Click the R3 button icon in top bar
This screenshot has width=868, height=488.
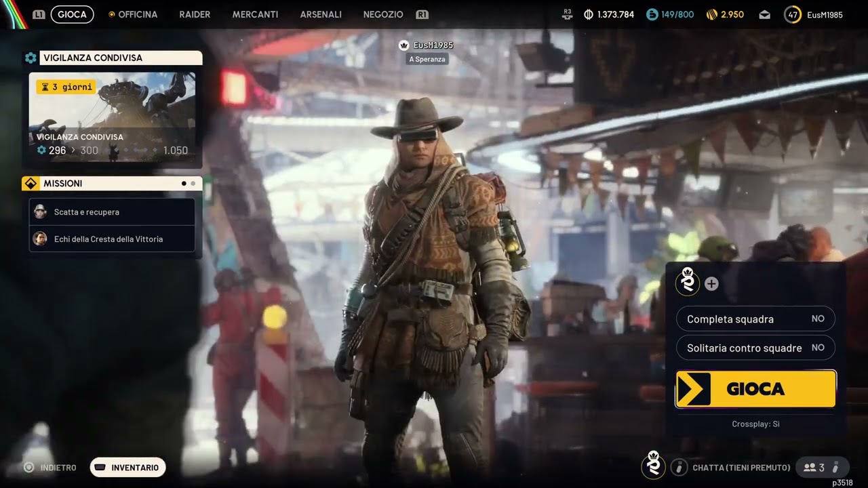(568, 14)
